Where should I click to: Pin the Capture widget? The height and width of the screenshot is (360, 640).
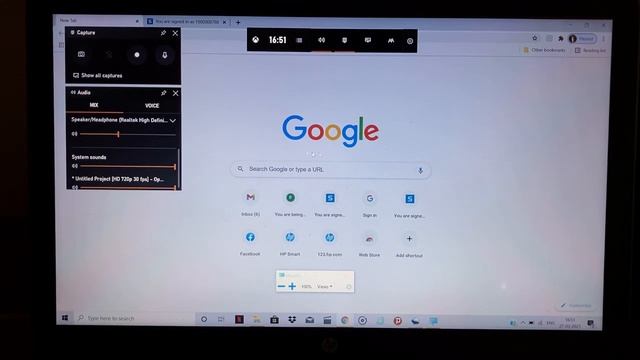[163, 33]
